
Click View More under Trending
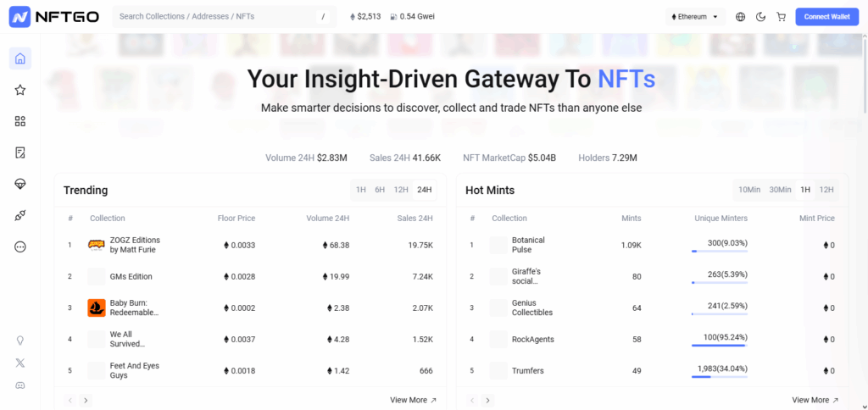pos(413,400)
